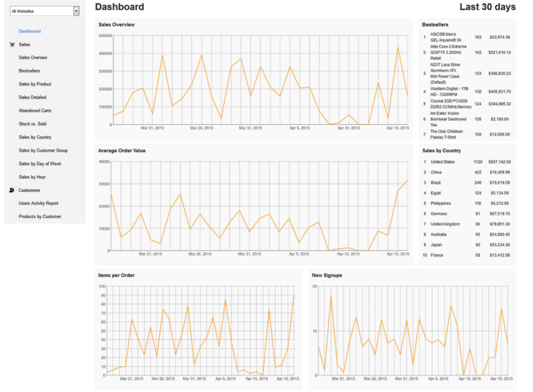Click the All Websites dropdown arrow
The width and height of the screenshot is (533, 392).
tap(77, 11)
